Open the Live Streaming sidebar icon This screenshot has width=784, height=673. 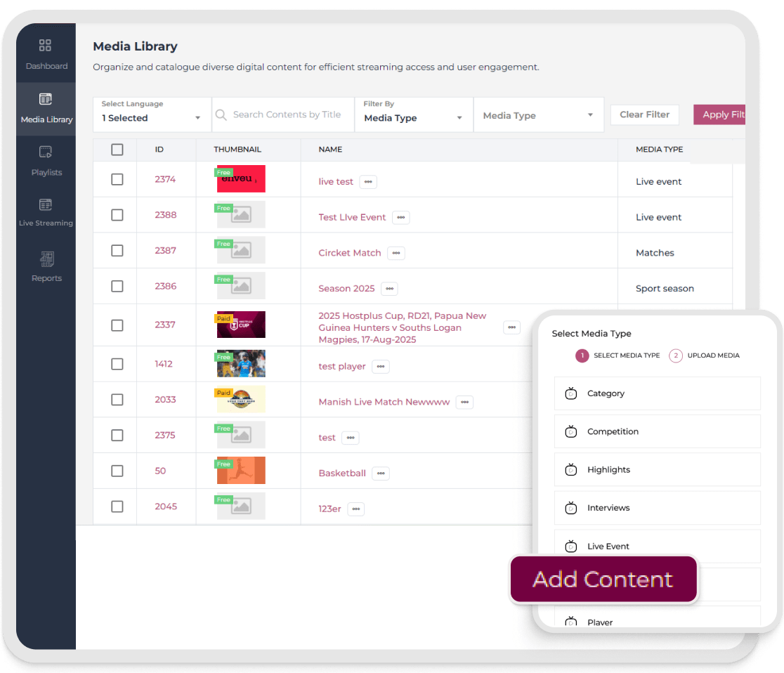(46, 205)
